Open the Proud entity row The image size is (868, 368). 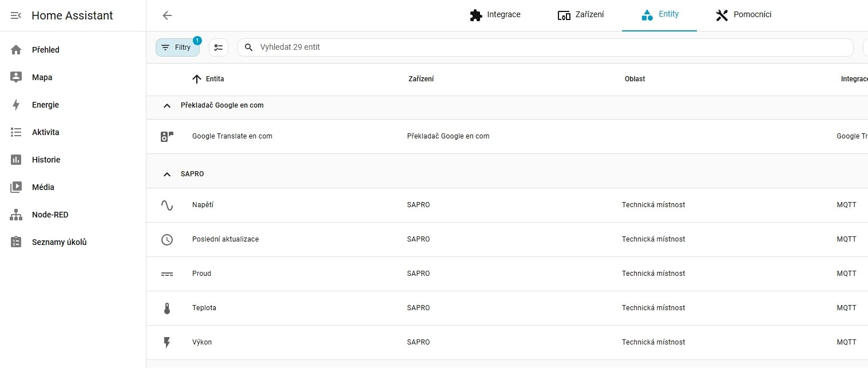(x=201, y=274)
